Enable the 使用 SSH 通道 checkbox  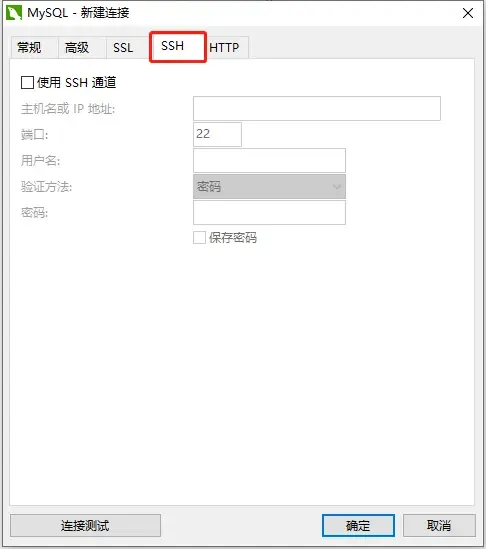27,83
